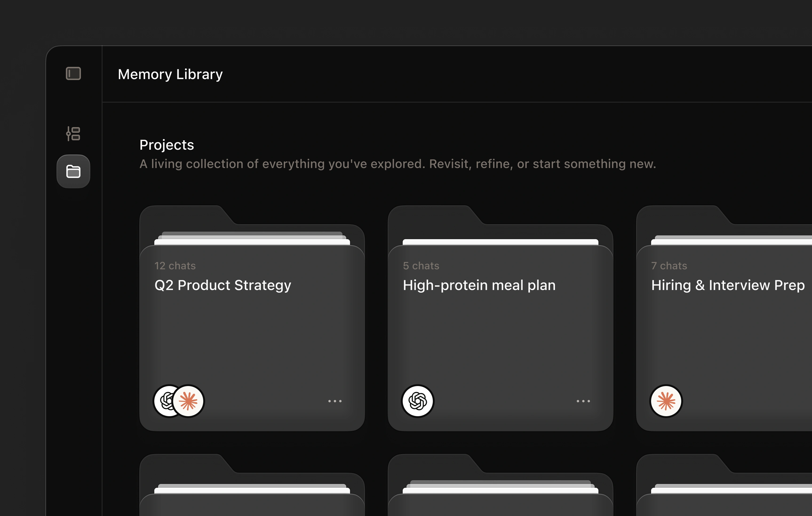Click the 5 chats label
This screenshot has height=516, width=812.
421,266
